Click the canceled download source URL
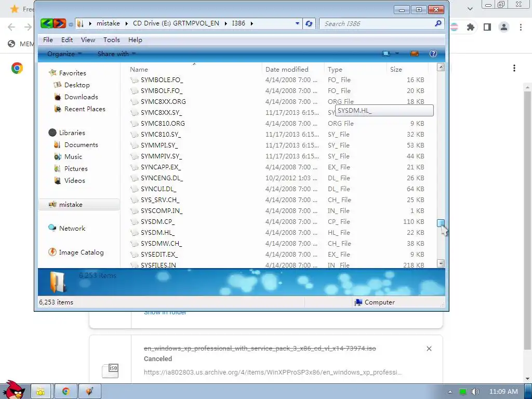This screenshot has height=399, width=532. (272, 372)
